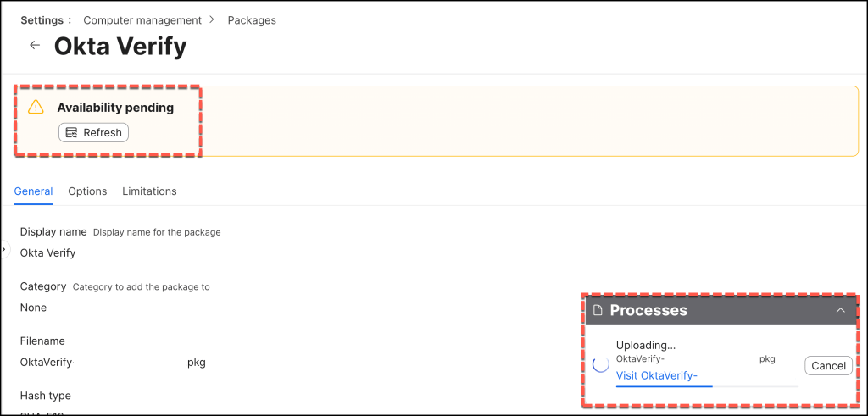
Task: Click the back arrow beside Okta Verify
Action: click(x=35, y=46)
